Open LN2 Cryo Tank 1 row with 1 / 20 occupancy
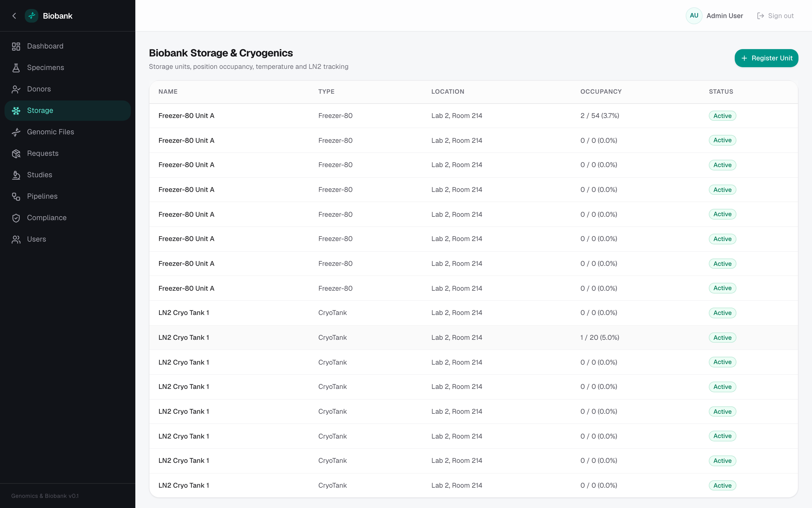The image size is (812, 508). click(x=473, y=338)
